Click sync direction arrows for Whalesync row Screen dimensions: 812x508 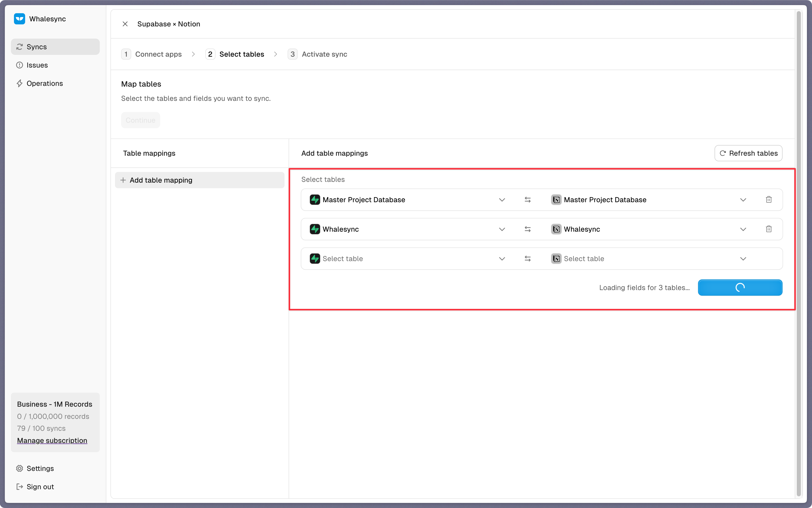click(528, 229)
